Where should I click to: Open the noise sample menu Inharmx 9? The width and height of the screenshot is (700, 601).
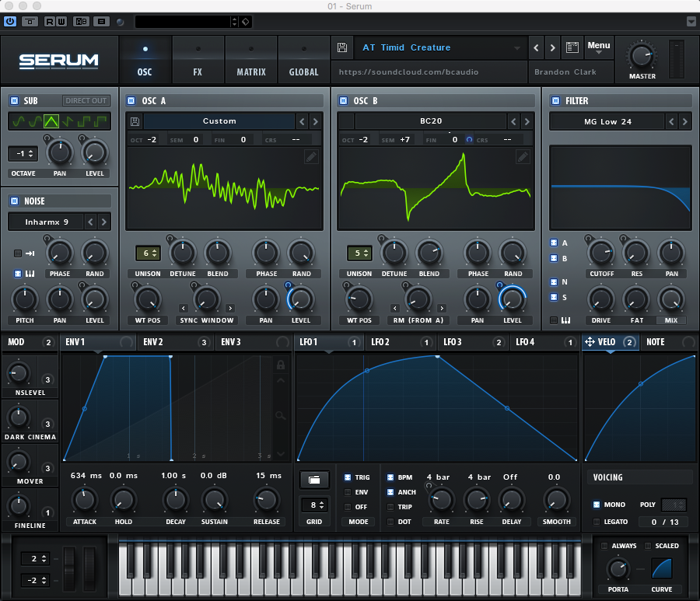47,222
